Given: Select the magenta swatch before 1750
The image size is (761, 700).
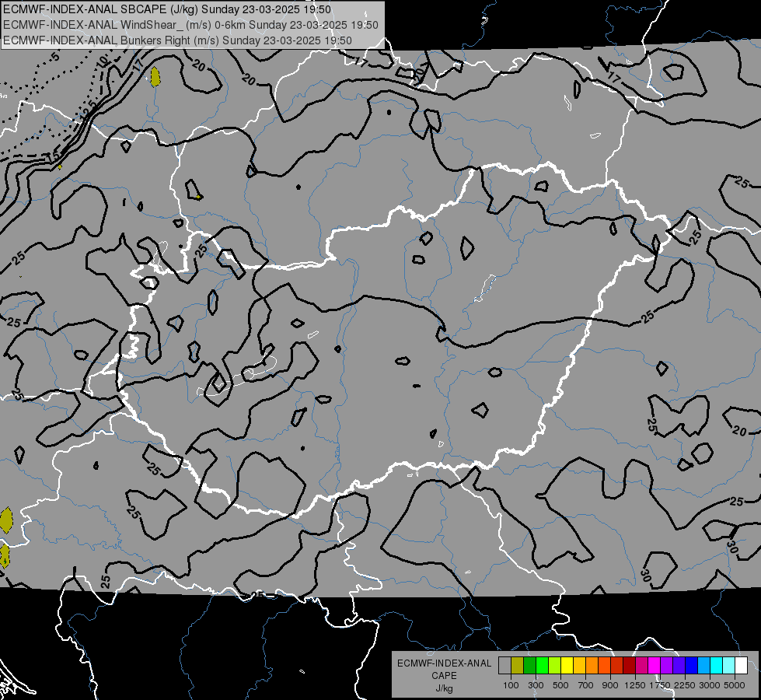Looking at the screenshot, I should coord(655,666).
